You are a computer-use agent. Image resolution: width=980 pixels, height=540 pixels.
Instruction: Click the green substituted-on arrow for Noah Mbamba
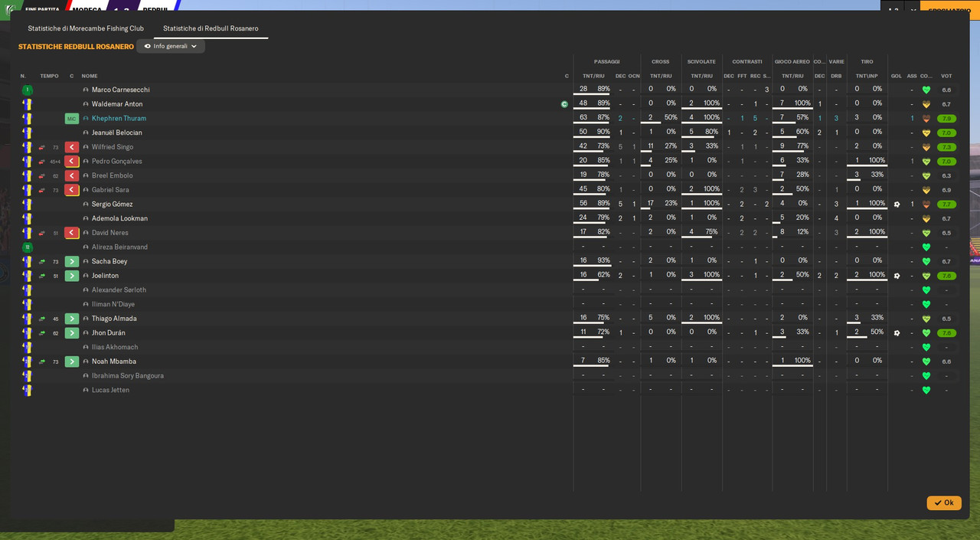72,362
